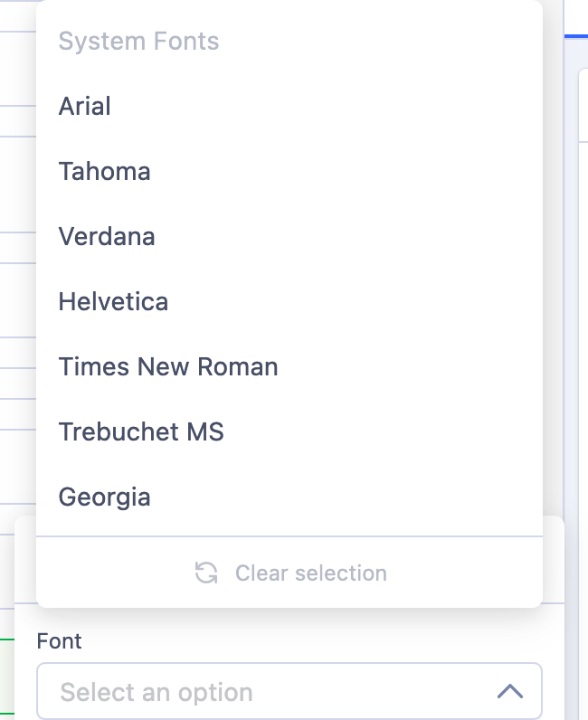Choose the Times New Roman option

[168, 367]
